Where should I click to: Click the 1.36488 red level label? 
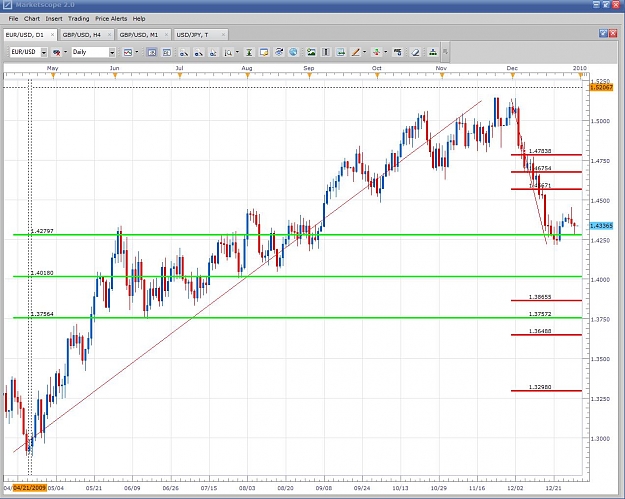540,331
